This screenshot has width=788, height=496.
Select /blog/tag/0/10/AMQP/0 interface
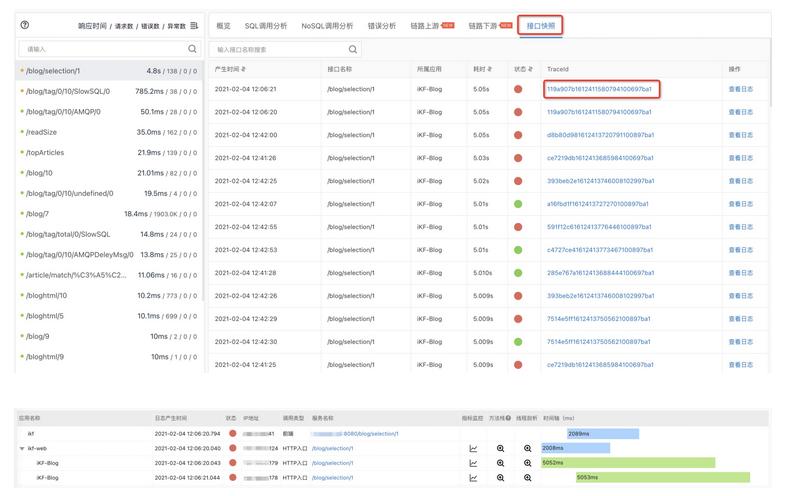109,112
